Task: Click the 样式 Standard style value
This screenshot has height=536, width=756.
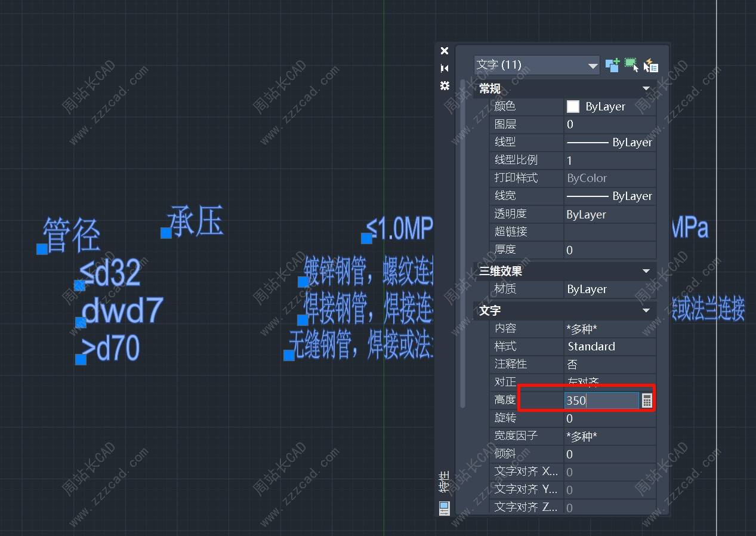Action: coord(609,346)
